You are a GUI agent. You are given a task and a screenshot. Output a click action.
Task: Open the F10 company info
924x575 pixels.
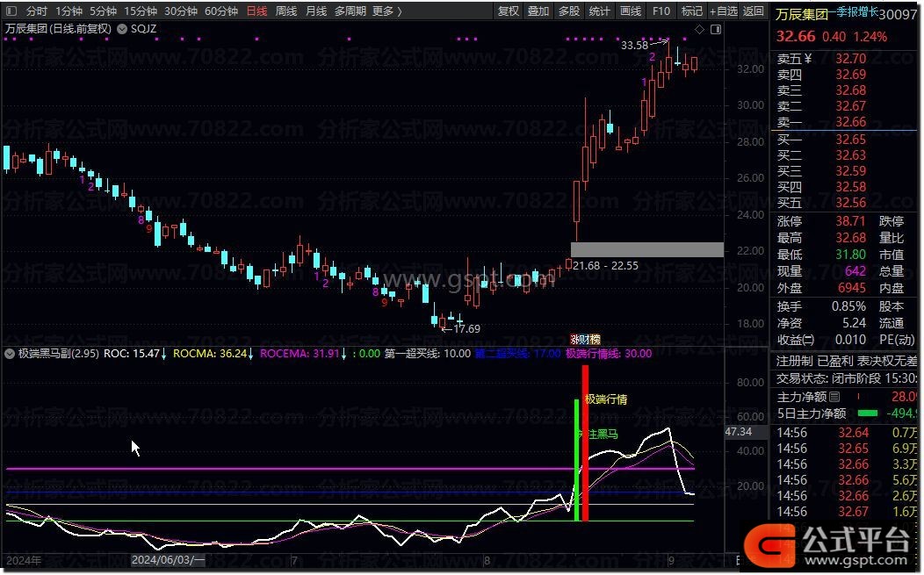pos(661,11)
